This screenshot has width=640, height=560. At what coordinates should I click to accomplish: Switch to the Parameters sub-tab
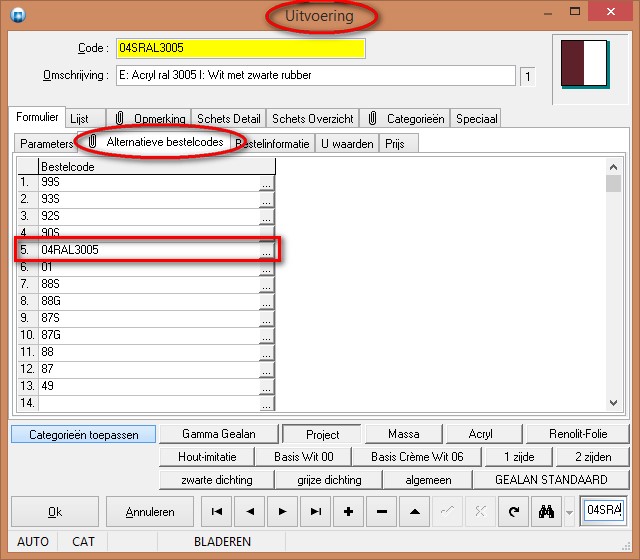(46, 144)
